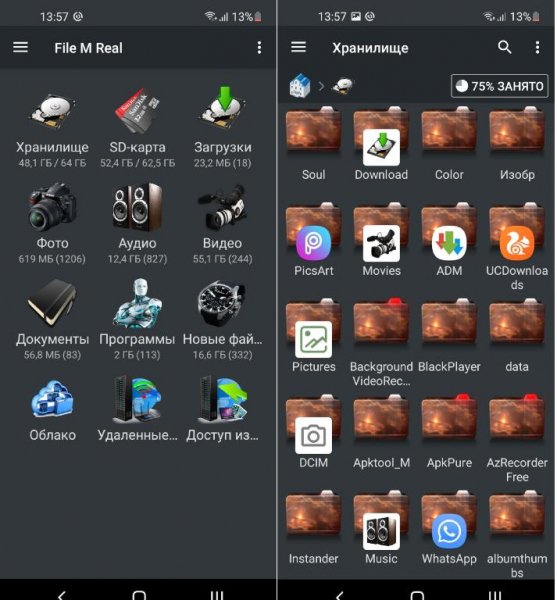Open the SD-карта SanDisk card icon
The height and width of the screenshot is (600, 557).
[137, 110]
